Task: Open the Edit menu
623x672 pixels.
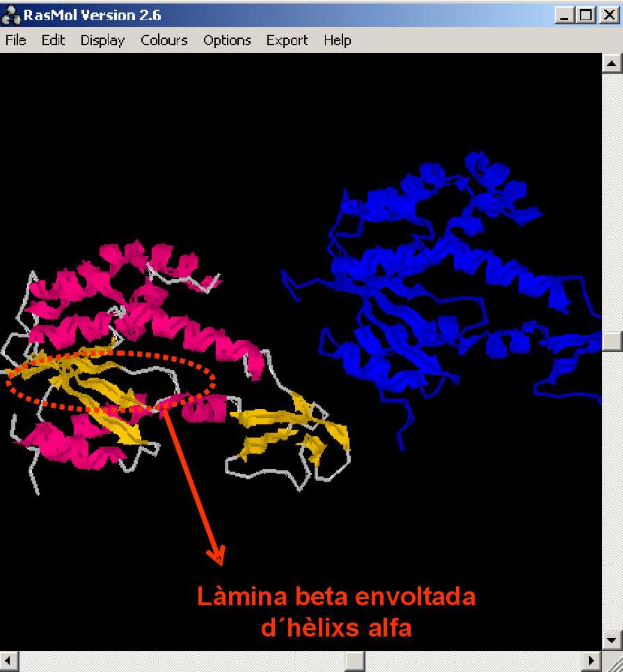Action: [x=53, y=40]
